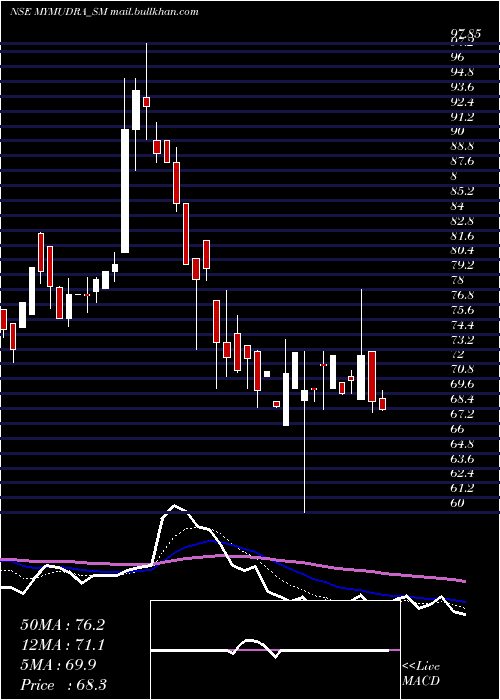
Task: Click the mail.bullkhan.com watermark text
Action: tap(154, 12)
